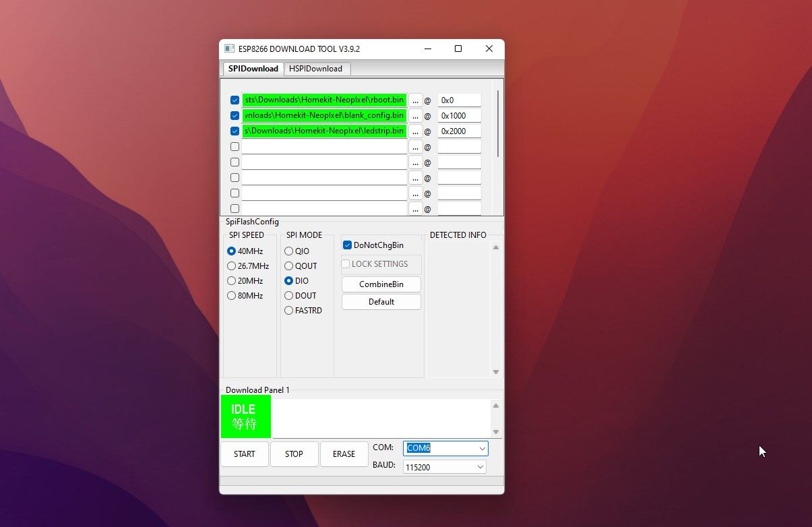Switch SPI mode to FASTRD
This screenshot has height=527, width=812.
[x=288, y=310]
